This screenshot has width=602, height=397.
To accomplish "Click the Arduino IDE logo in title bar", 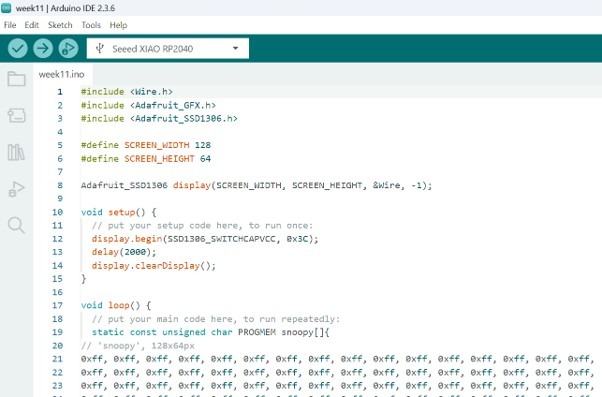I will coord(6,8).
